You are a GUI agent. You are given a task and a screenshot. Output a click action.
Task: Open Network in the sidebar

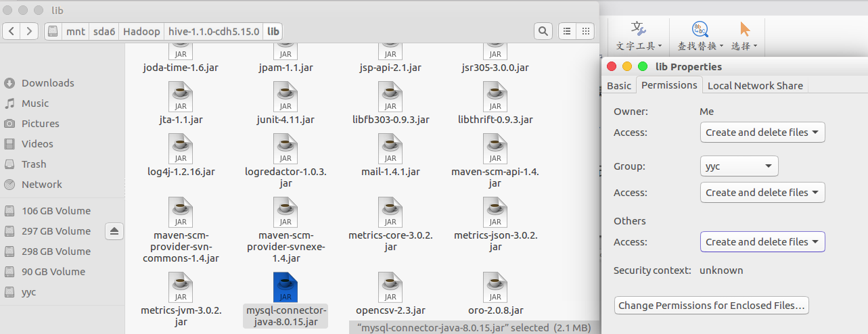point(41,185)
